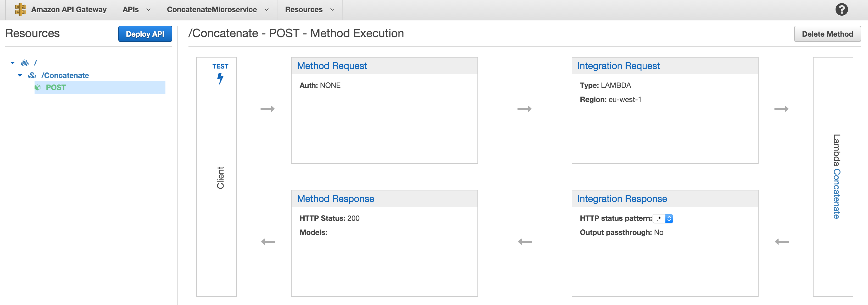Click arrow from Integration Request to Lambda
This screenshot has width=868, height=305.
781,109
